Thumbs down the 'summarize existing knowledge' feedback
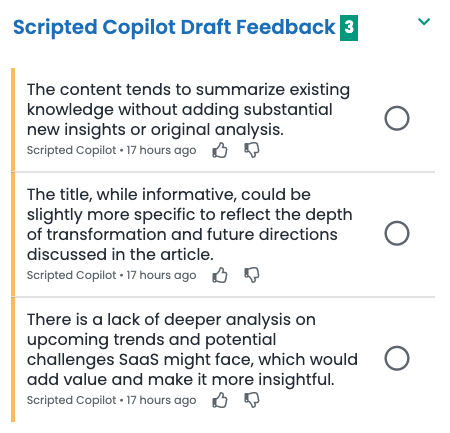The width and height of the screenshot is (450, 433). pyautogui.click(x=252, y=150)
